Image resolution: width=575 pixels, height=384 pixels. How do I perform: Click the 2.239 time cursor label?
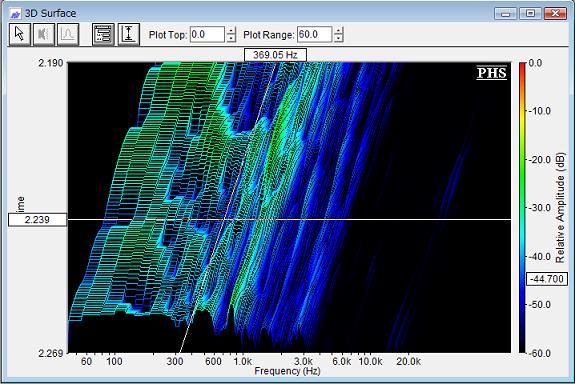tap(37, 220)
